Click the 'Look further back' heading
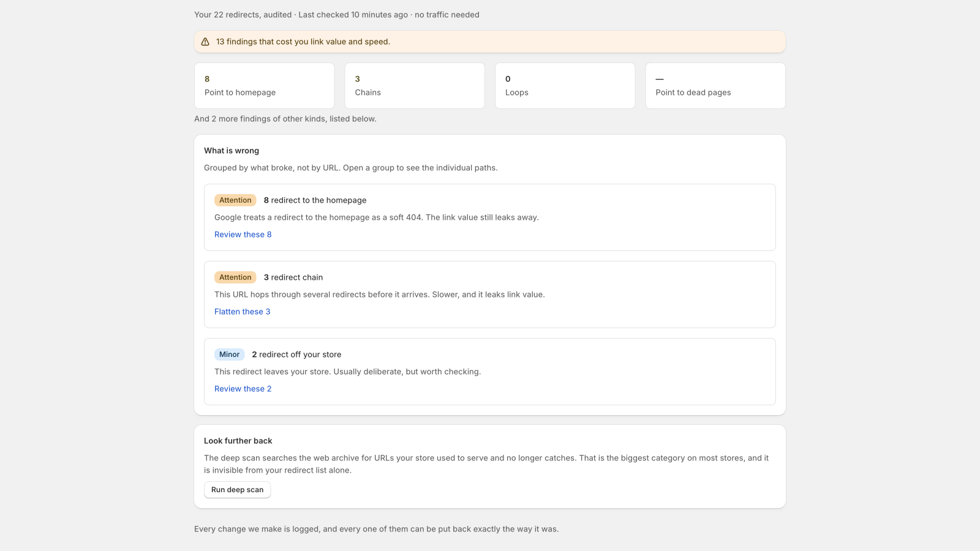 (x=238, y=441)
